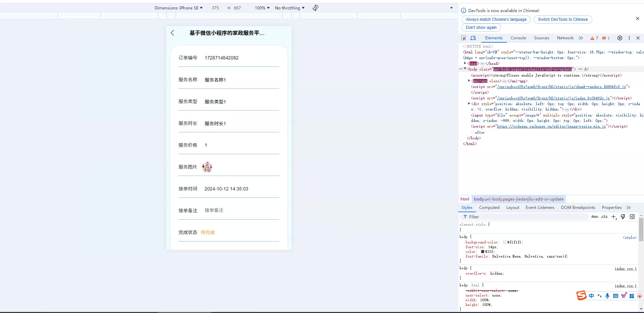Open the rendering emulation paintbrush icon in Styles
Screen dimensions: 644x313
(623, 217)
